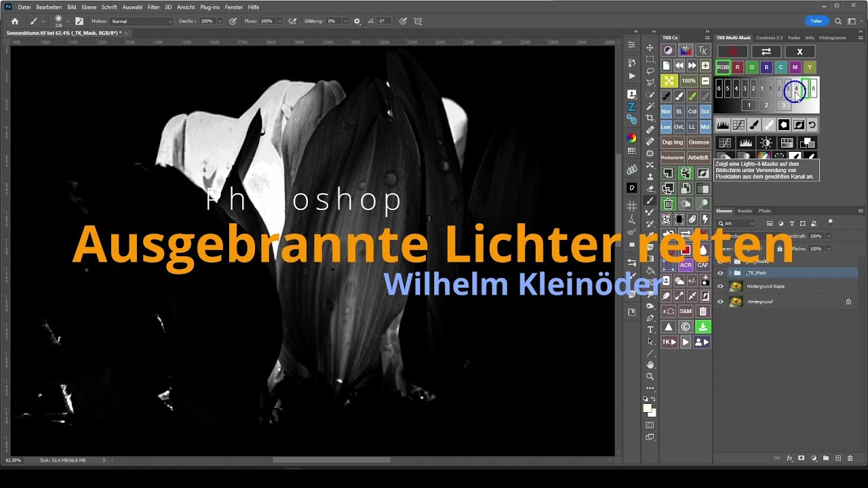Screen dimensions: 868x488
Task: Click the Teilen share button
Action: click(816, 21)
